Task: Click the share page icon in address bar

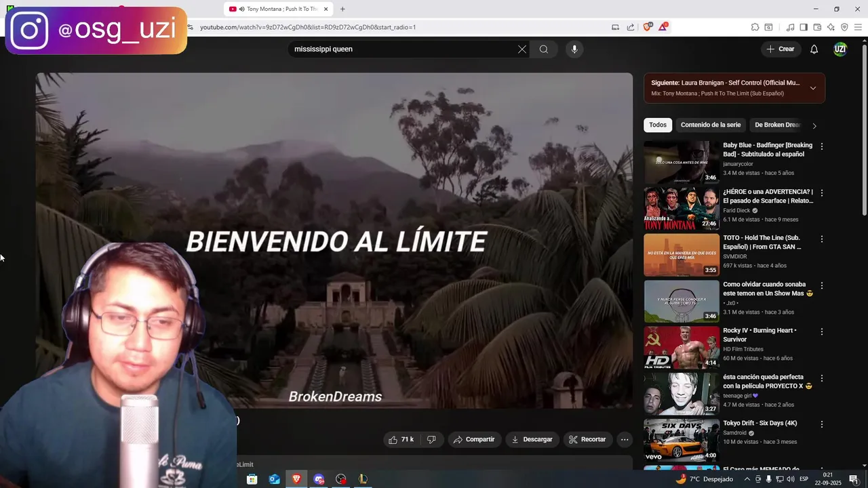Action: point(631,27)
